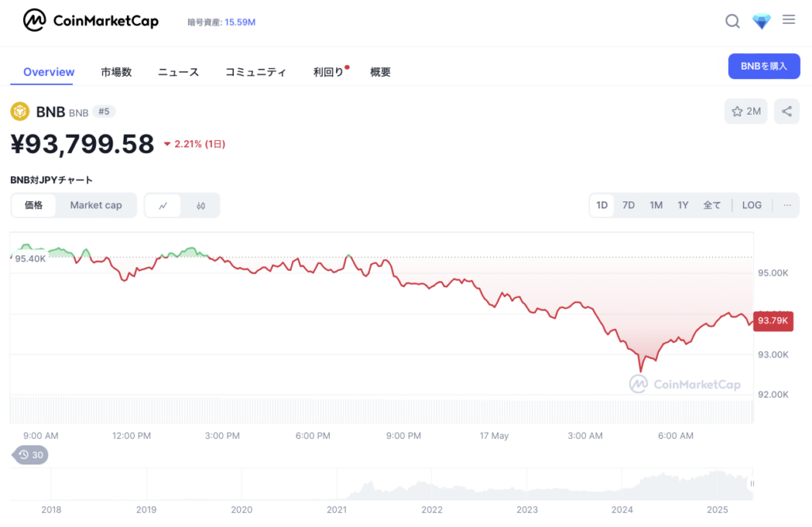The width and height of the screenshot is (812, 527).
Task: Select 1M time range
Action: (x=656, y=205)
